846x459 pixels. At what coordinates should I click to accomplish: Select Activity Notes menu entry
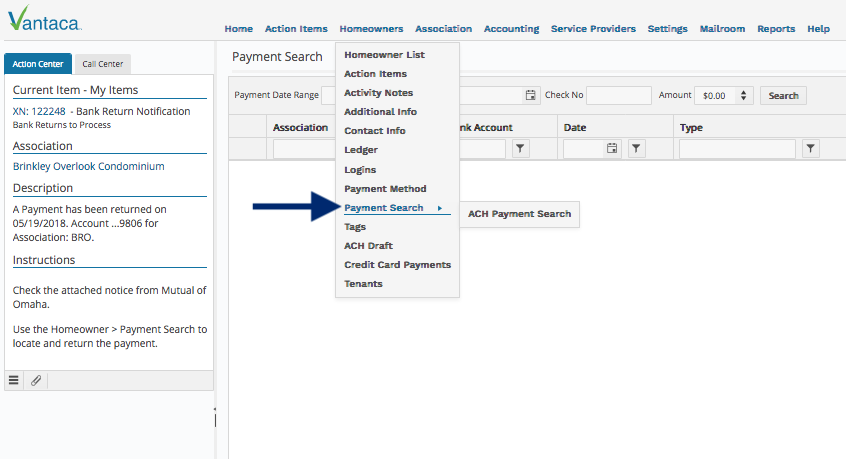tap(379, 92)
